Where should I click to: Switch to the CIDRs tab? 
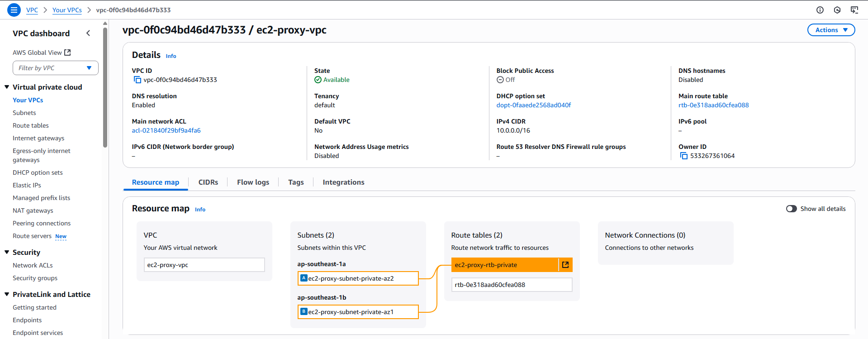tap(208, 182)
